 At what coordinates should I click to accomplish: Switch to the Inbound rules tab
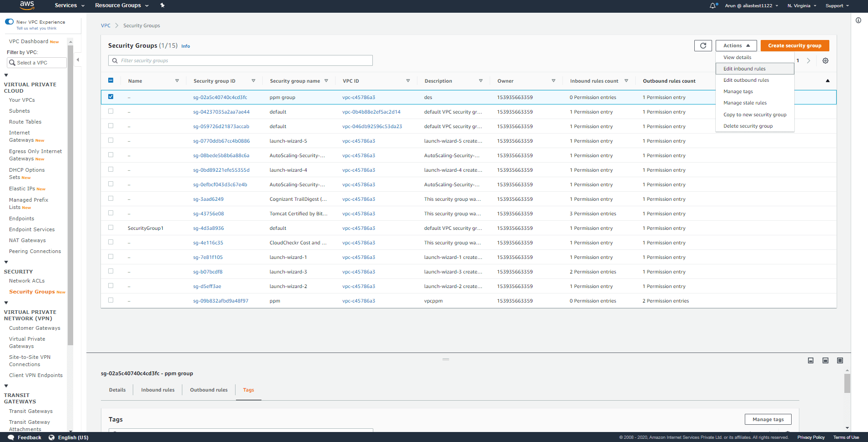point(157,390)
